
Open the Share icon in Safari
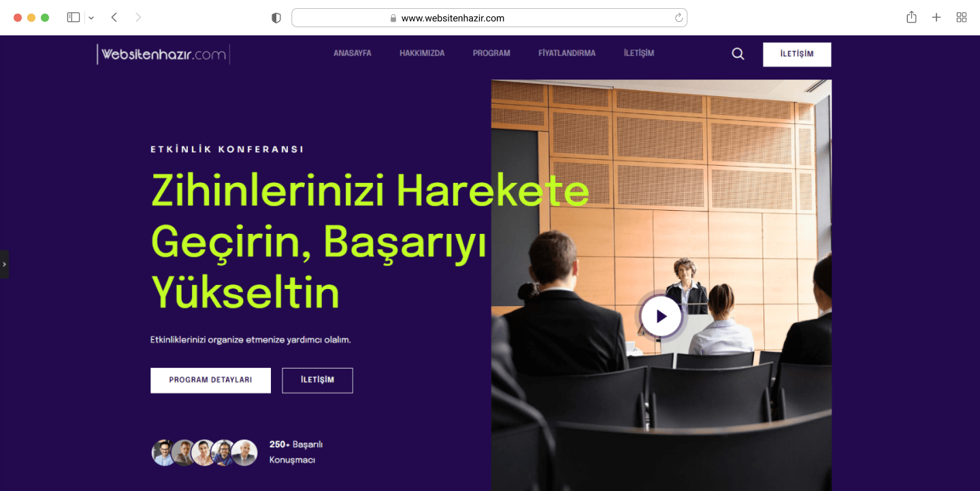[911, 18]
